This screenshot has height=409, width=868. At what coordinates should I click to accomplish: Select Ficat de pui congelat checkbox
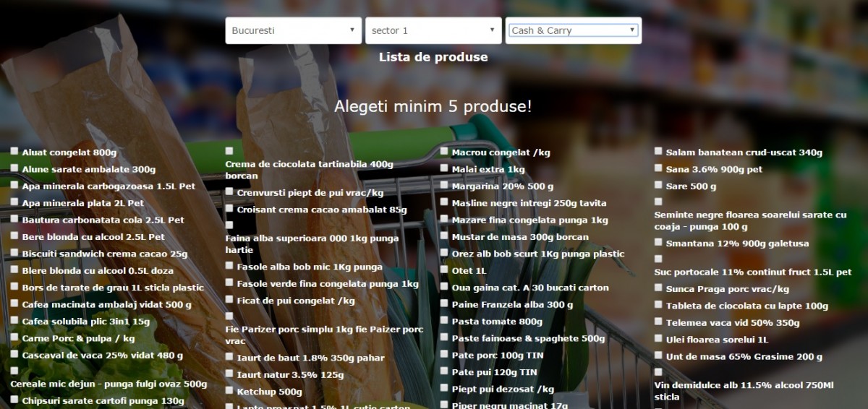[x=229, y=299]
